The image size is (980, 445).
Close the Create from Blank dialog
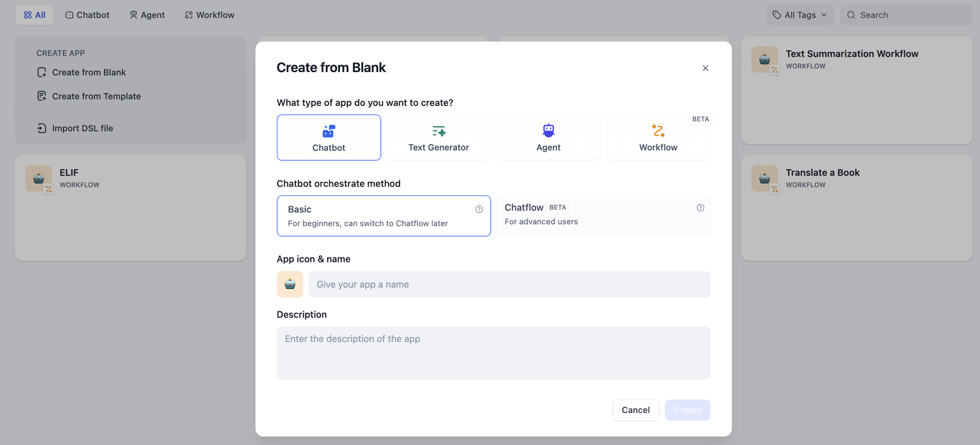705,68
